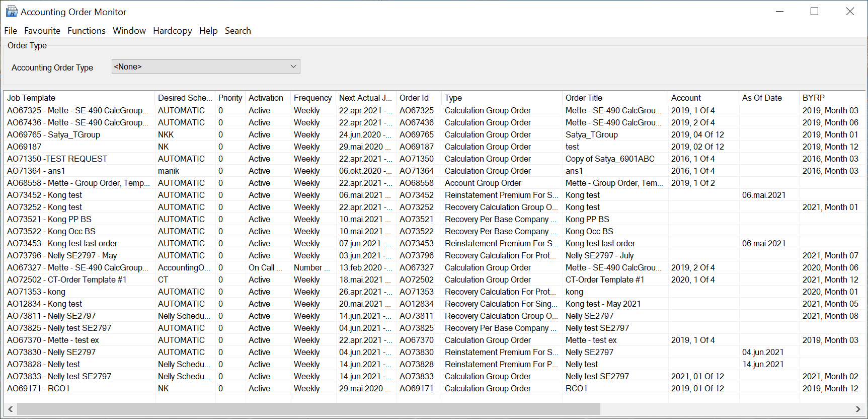Click the horizontal scrollbar thumb

coord(308,409)
